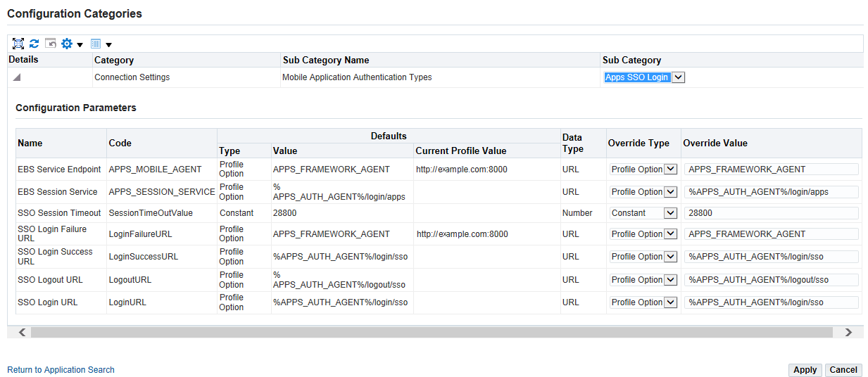868x377 pixels.
Task: Click the reset table icon
Action: [x=50, y=44]
